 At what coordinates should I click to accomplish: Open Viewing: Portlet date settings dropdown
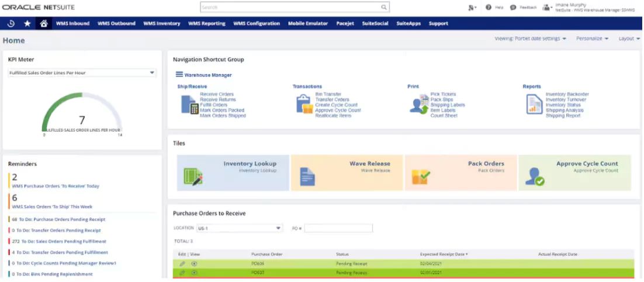530,39
